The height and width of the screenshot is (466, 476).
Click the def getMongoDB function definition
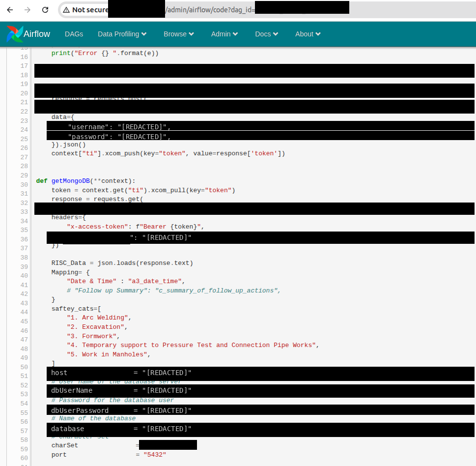pos(85,181)
